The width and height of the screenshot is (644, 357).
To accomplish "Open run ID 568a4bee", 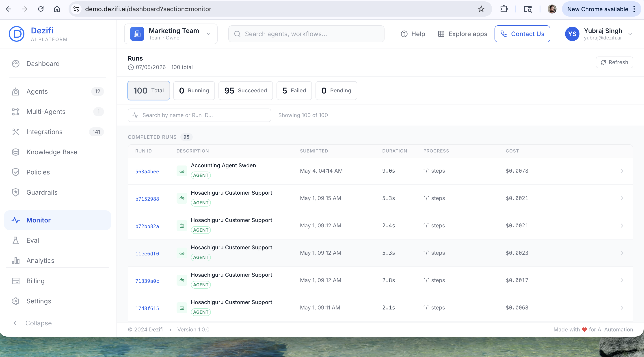I will [147, 172].
